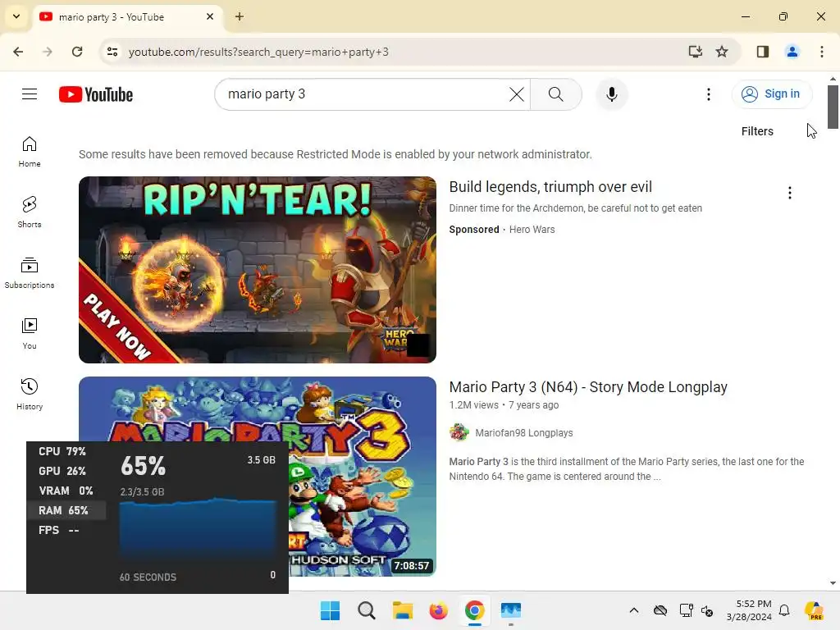This screenshot has width=840, height=630.
Task: Toggle the Chrome side panel
Action: 763,52
